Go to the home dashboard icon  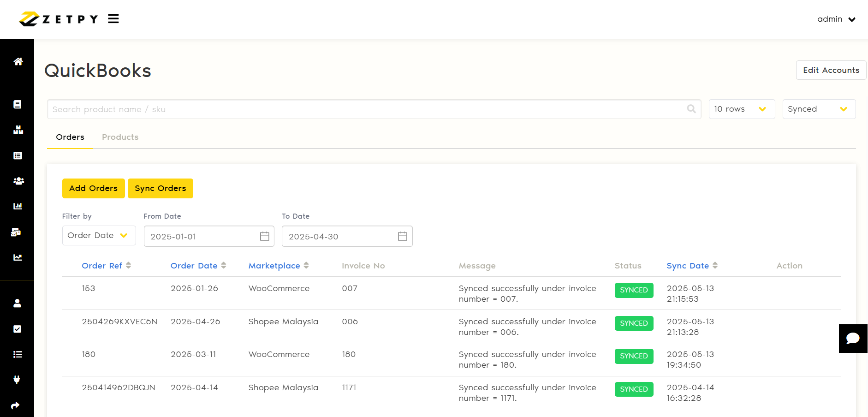18,61
